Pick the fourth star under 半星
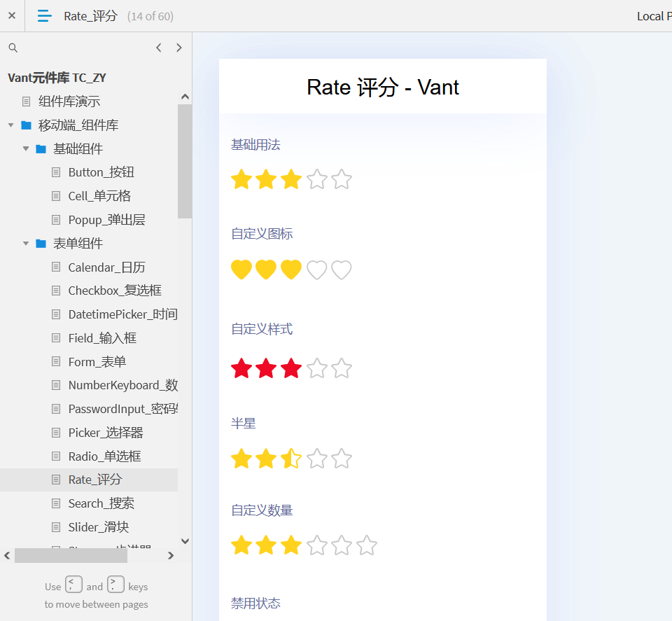 pyautogui.click(x=316, y=459)
